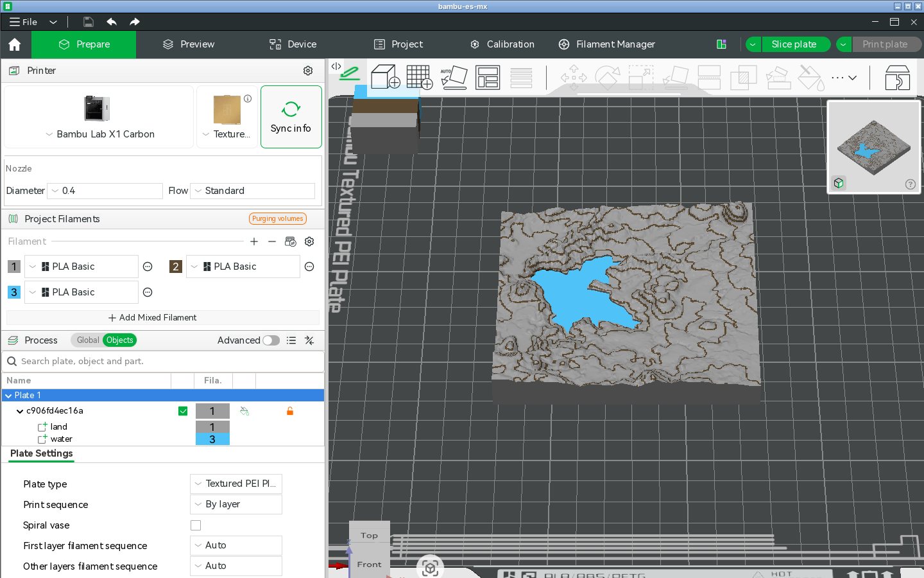Open the Filament Manager tab

[x=607, y=44]
